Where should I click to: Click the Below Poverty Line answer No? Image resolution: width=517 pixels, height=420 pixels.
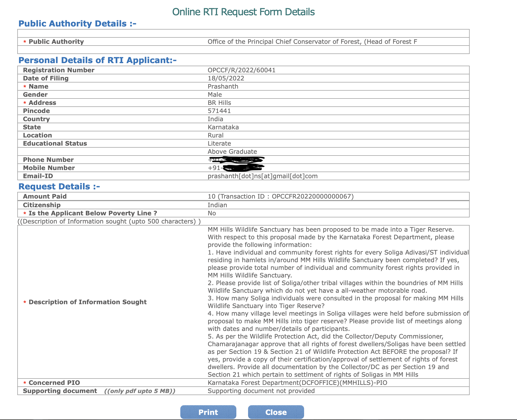(212, 213)
